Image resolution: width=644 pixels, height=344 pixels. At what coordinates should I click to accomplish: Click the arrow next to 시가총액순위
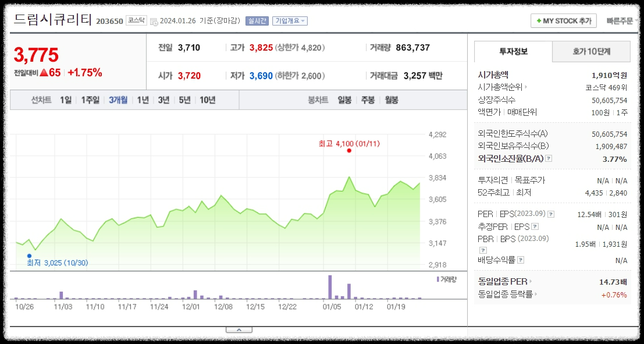click(526, 87)
